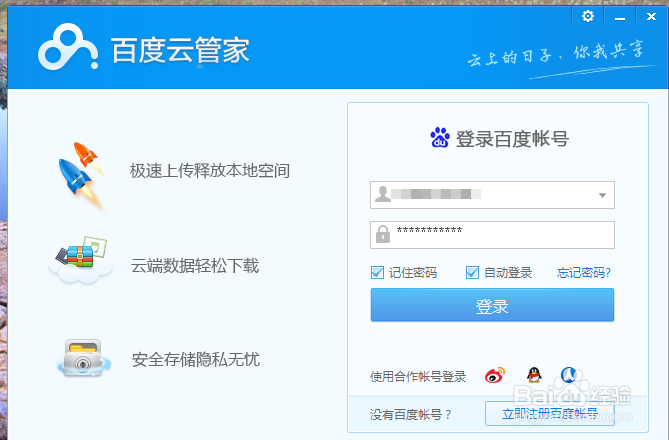Click the rocket upload speed icon
This screenshot has width=669, height=440.
point(81,175)
